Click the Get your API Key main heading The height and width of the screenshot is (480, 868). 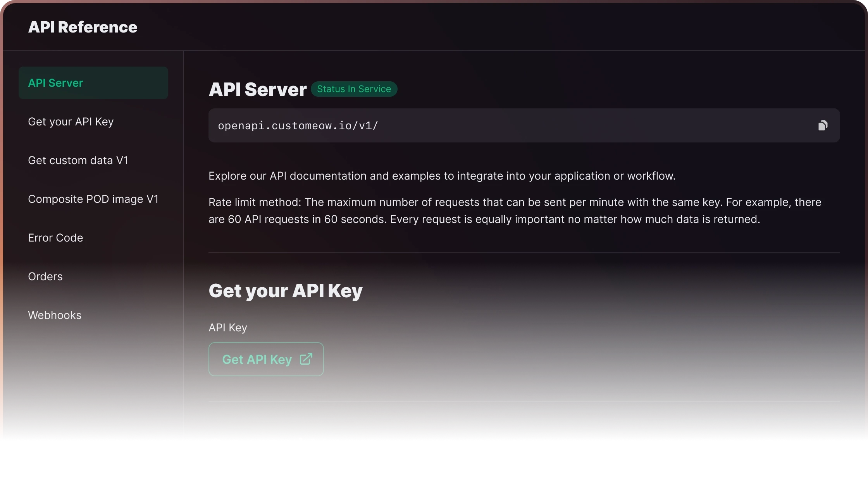(285, 291)
